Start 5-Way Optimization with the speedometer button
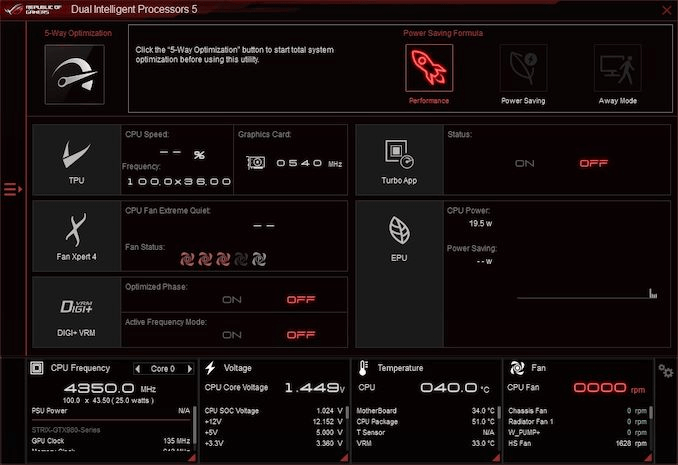The height and width of the screenshot is (465, 678). [74, 74]
